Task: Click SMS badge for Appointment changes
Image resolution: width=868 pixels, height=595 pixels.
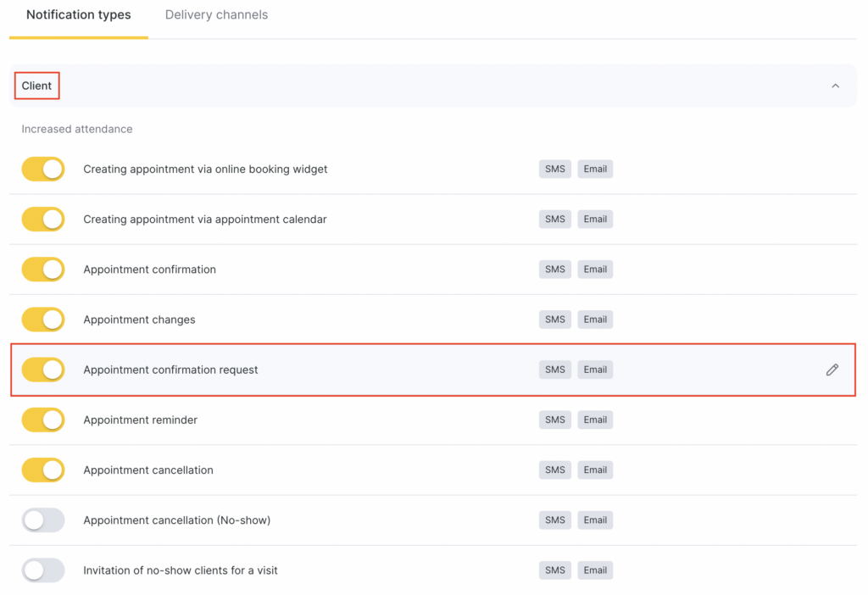Action: (554, 320)
